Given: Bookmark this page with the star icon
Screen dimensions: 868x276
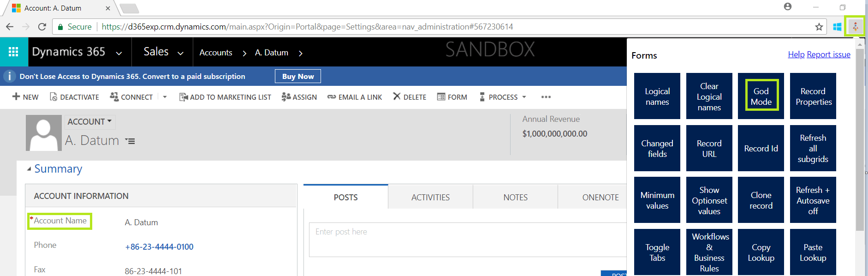Looking at the screenshot, I should click(819, 27).
